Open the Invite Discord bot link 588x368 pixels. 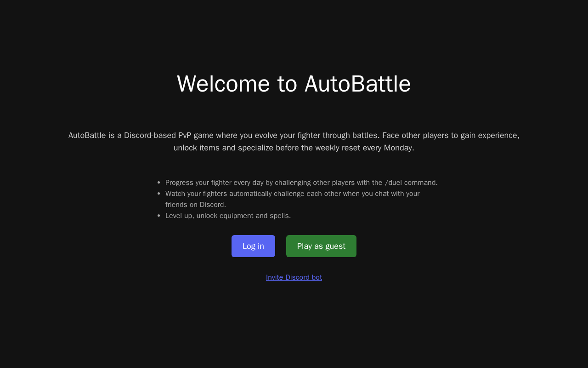tap(294, 277)
